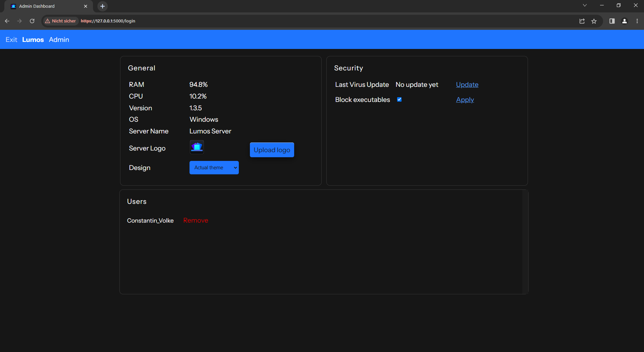Screen dimensions: 644x352
Task: Minimize the browser window
Action: pyautogui.click(x=602, y=5)
